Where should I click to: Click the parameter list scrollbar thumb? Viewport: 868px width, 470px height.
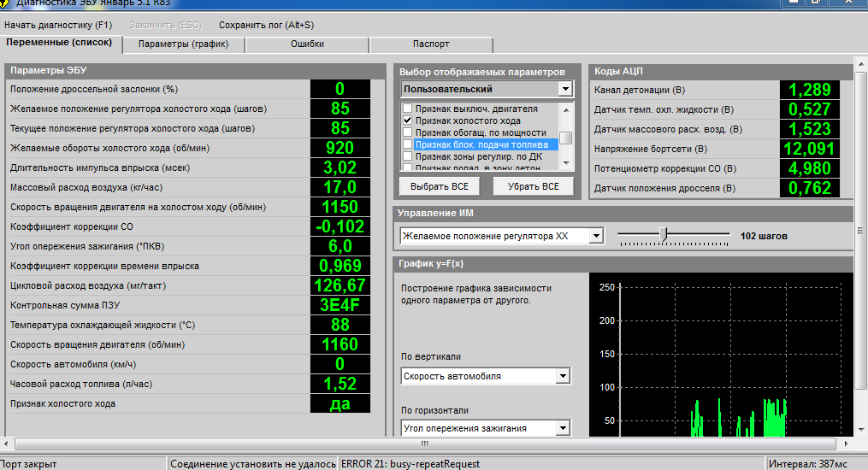click(566, 138)
